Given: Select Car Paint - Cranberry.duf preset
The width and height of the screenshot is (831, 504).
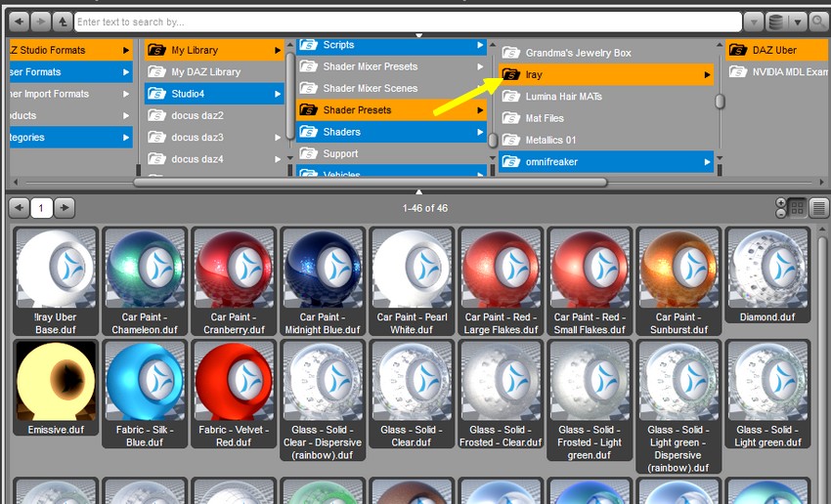Looking at the screenshot, I should 234,280.
